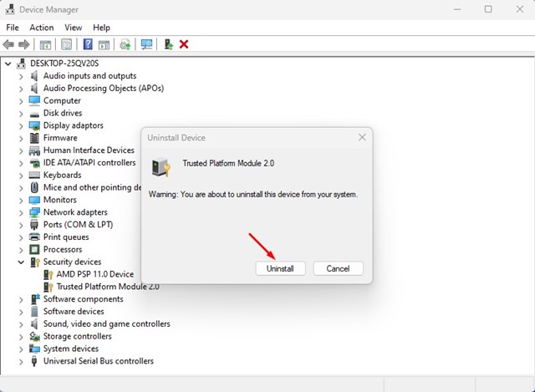The image size is (535, 392).
Task: Click the Show/Hide Action Pane toolbar icon
Action: (104, 44)
